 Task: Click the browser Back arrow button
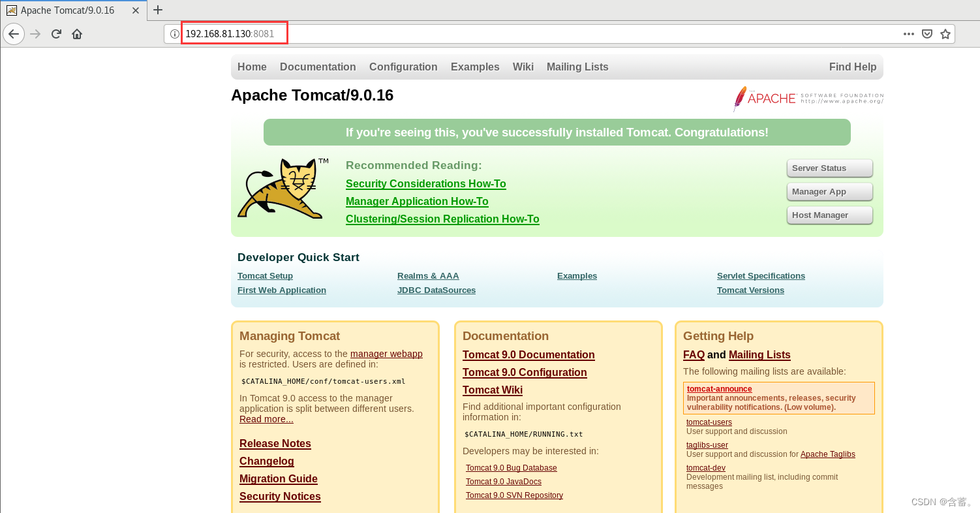point(14,34)
